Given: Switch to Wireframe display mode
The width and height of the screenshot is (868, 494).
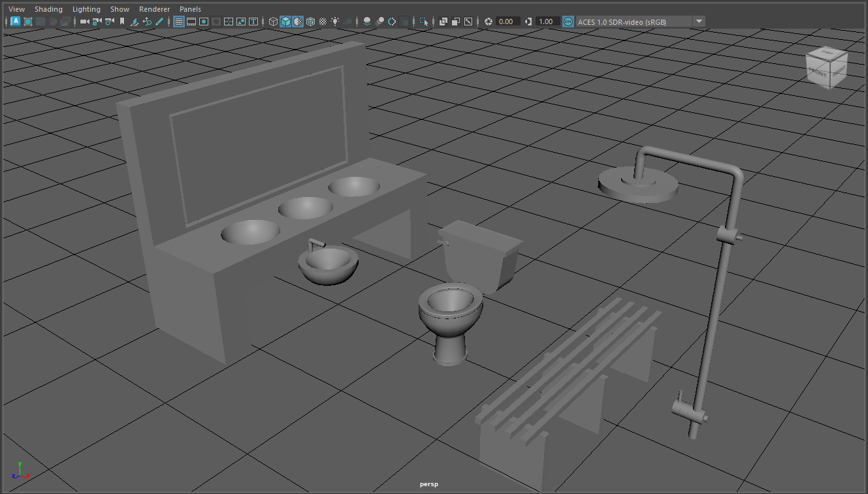Looking at the screenshot, I should (273, 22).
